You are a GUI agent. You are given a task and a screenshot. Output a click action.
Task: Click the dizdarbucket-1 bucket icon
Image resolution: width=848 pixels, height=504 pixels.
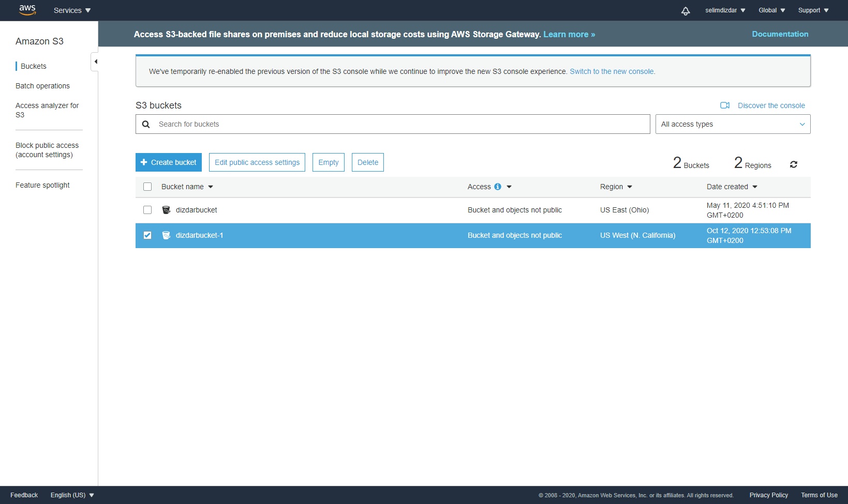coord(166,235)
